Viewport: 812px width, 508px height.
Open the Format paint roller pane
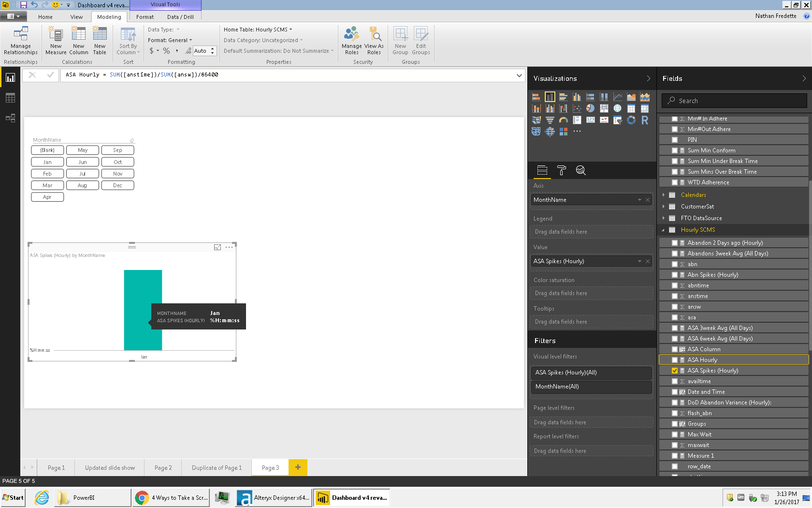click(561, 170)
